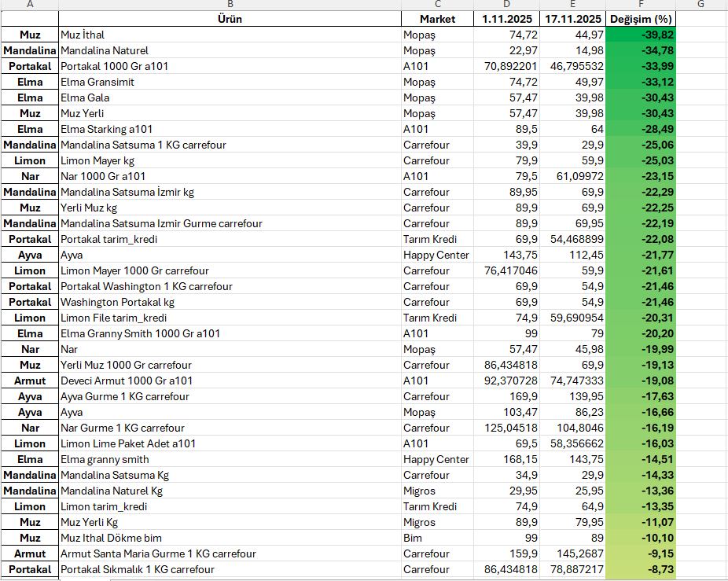Click the Muz İthal product cell
728x581 pixels.
(230, 35)
